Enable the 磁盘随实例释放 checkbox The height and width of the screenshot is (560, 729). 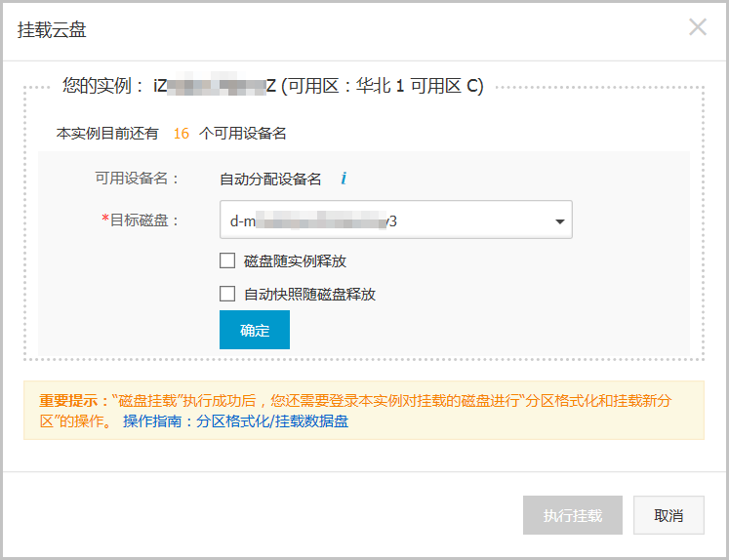[227, 260]
